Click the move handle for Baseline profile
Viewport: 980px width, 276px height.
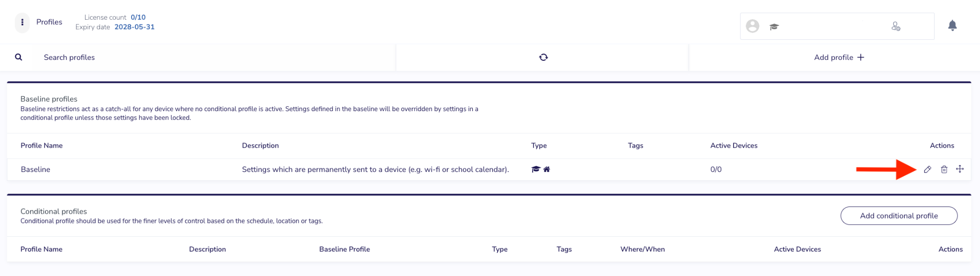(x=960, y=169)
